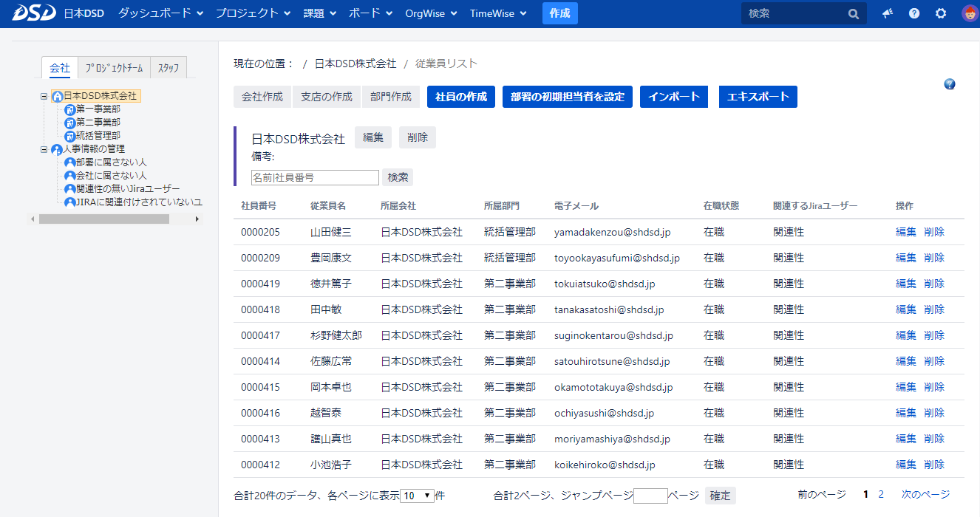Collapse the 日本DSD株式会社 tree node
980x517 pixels.
(x=44, y=96)
